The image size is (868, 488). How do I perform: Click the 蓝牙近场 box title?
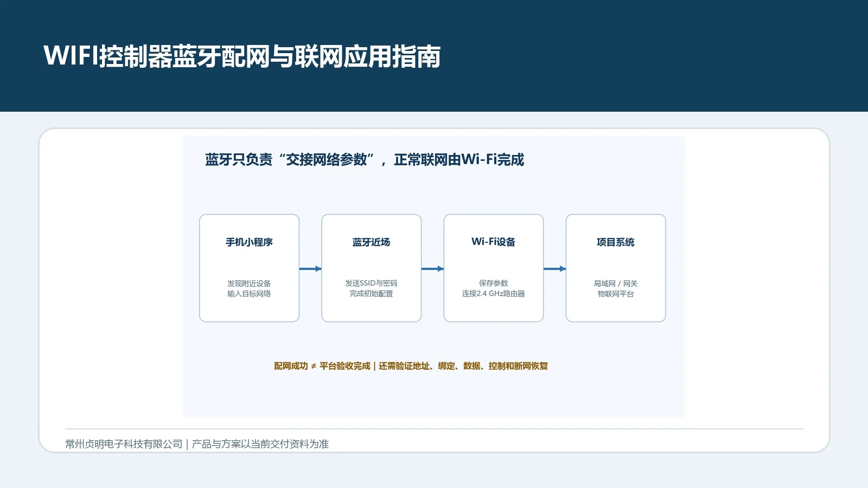tap(371, 242)
